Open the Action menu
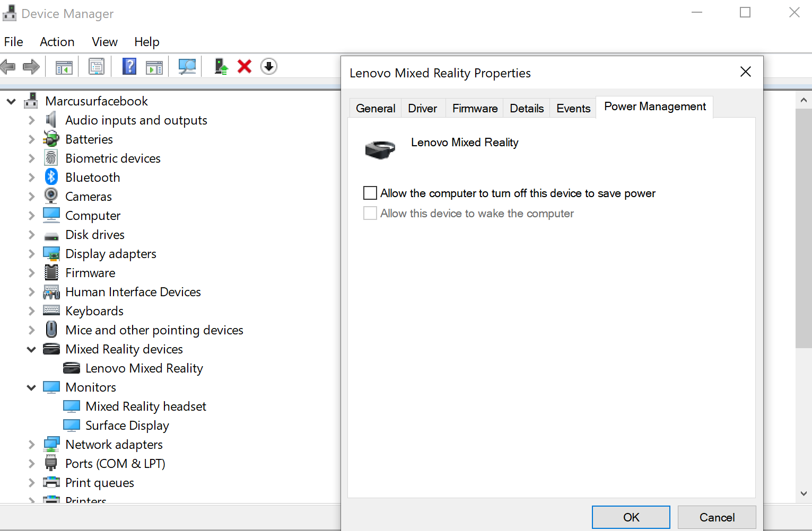The image size is (812, 531). click(x=57, y=42)
